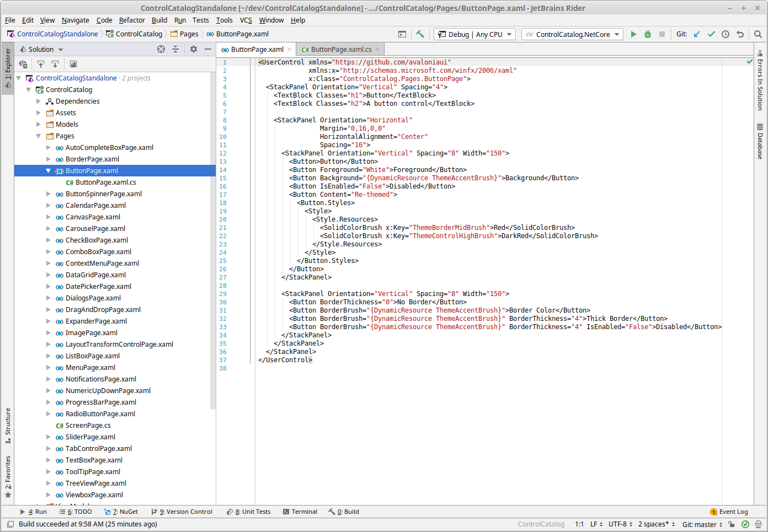
Task: Expand the Dependencies node
Action: point(38,101)
